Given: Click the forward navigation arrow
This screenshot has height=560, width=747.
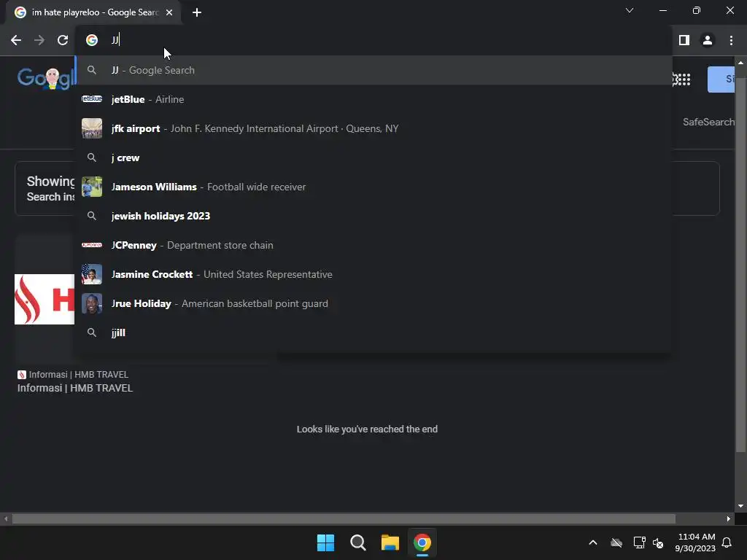Looking at the screenshot, I should 39,41.
